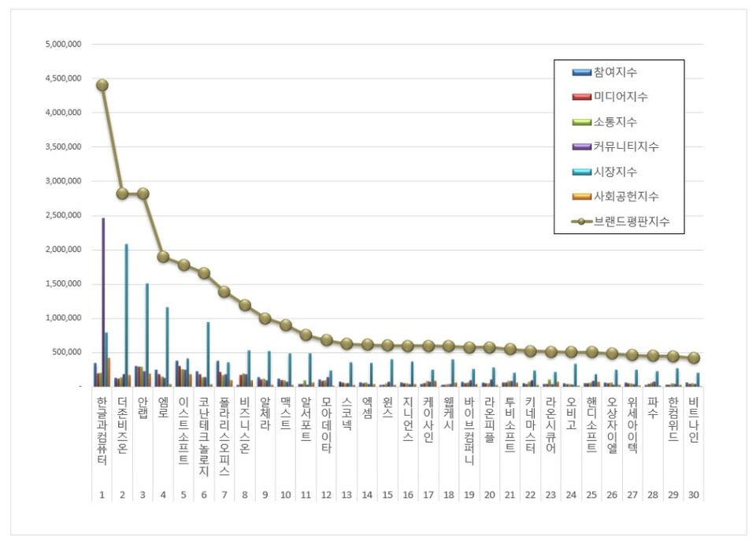The image size is (756, 545).
Task: Select the 안랩 line marker at rank 3
Action: [143, 194]
